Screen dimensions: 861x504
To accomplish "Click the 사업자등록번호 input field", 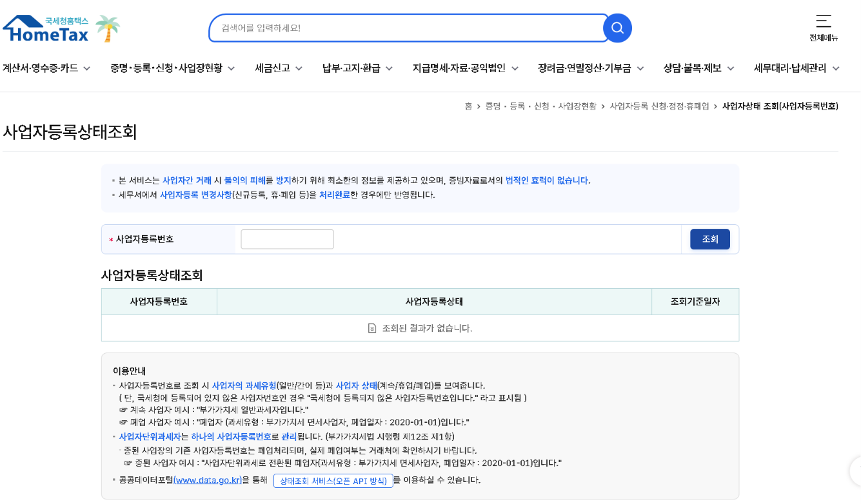I will click(x=287, y=239).
